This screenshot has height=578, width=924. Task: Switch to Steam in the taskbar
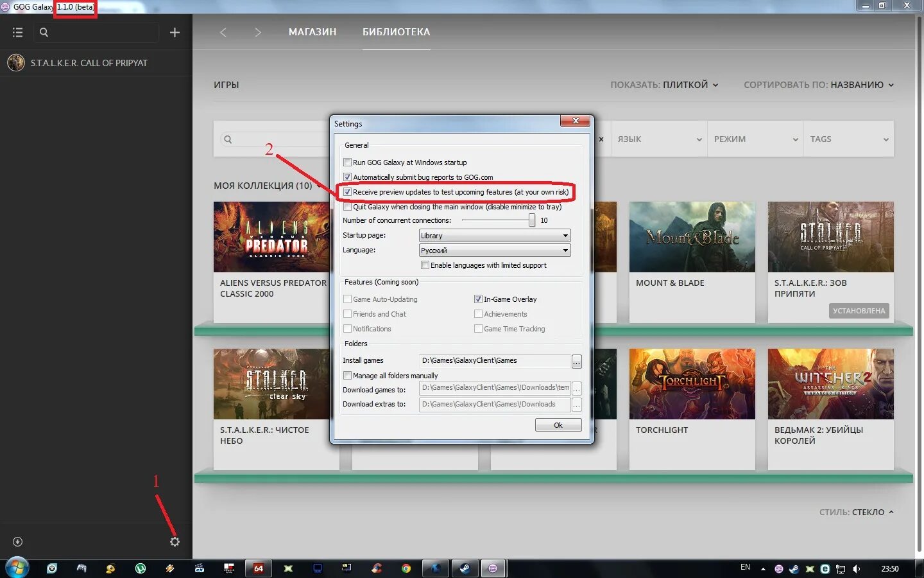465,568
